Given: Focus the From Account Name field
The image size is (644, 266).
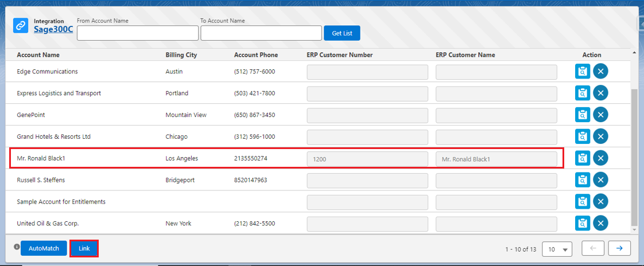Looking at the screenshot, I should tap(138, 33).
